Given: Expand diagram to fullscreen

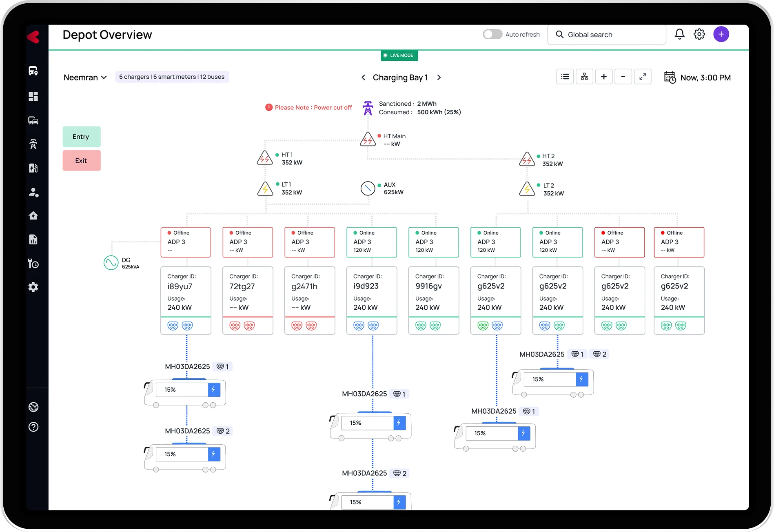Looking at the screenshot, I should [x=643, y=77].
